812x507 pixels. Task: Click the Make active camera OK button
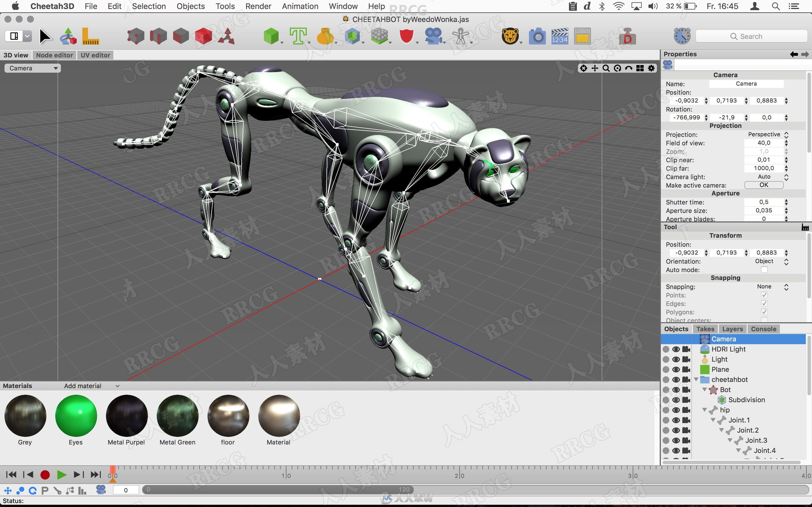[764, 184]
